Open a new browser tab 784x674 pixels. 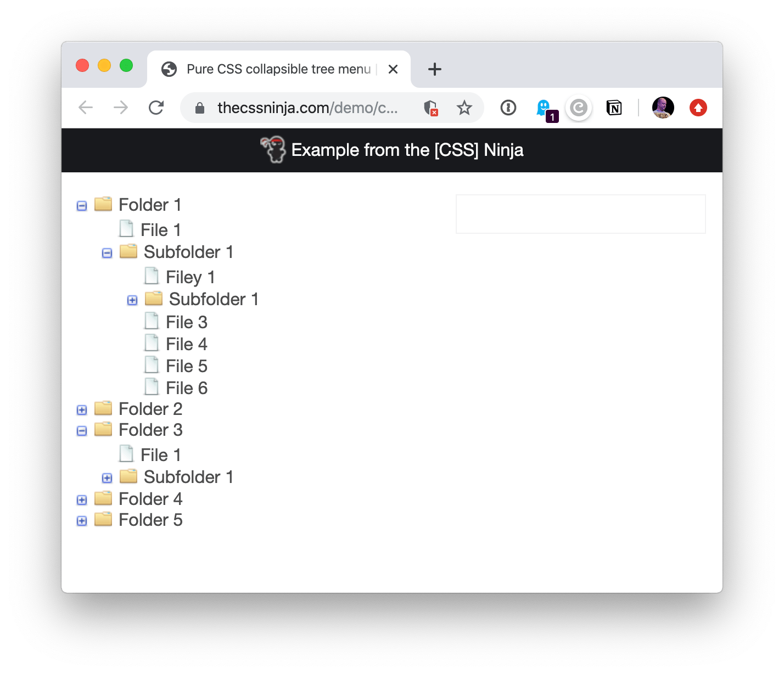click(434, 69)
